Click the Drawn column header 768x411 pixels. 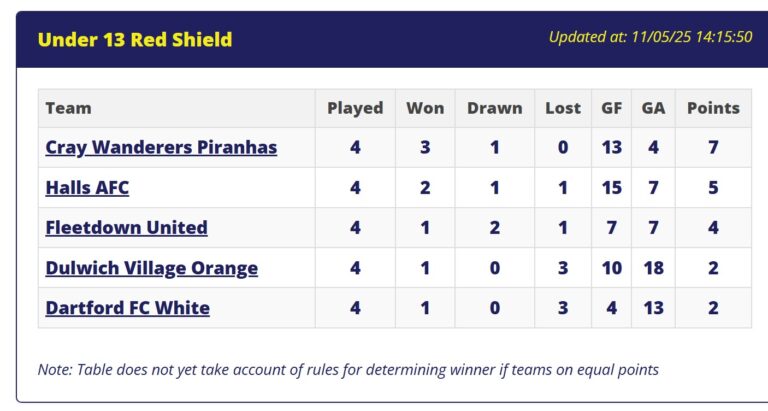tap(495, 108)
